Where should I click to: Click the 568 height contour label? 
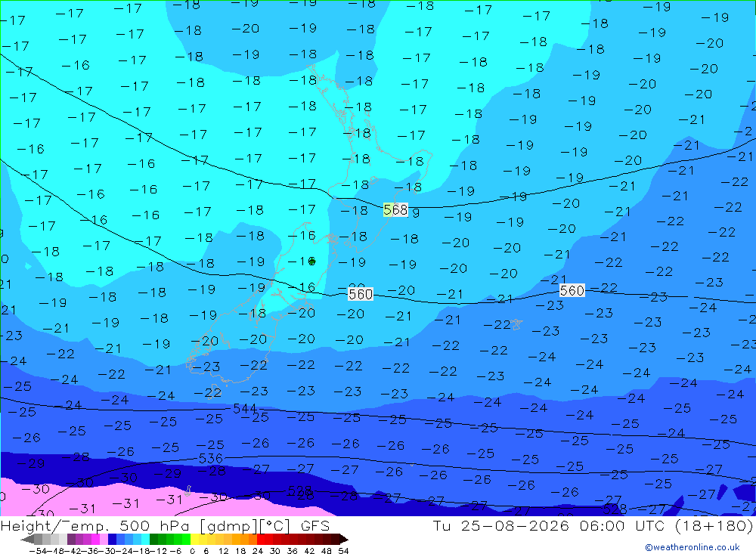(x=395, y=210)
